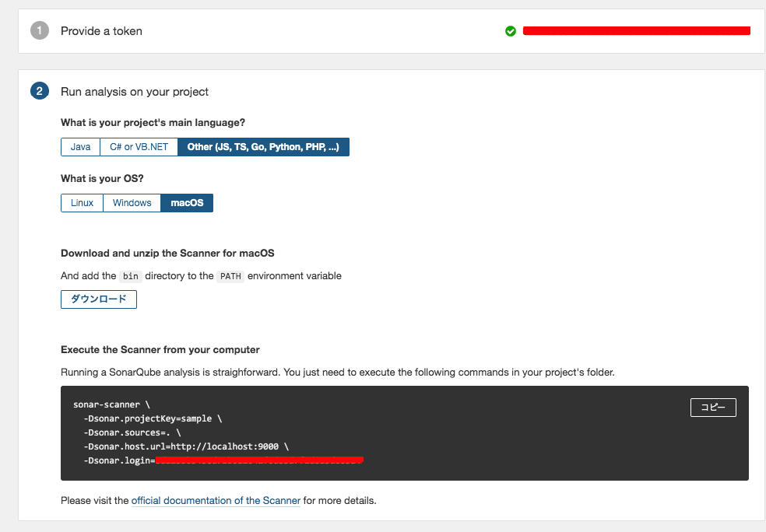Click step 1 number circle
This screenshot has width=766, height=532.
(40, 31)
